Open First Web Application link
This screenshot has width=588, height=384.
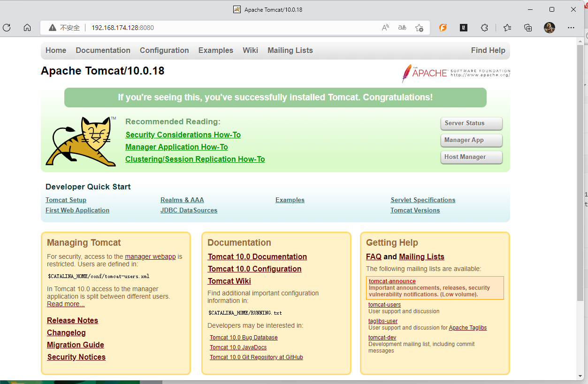tap(77, 211)
